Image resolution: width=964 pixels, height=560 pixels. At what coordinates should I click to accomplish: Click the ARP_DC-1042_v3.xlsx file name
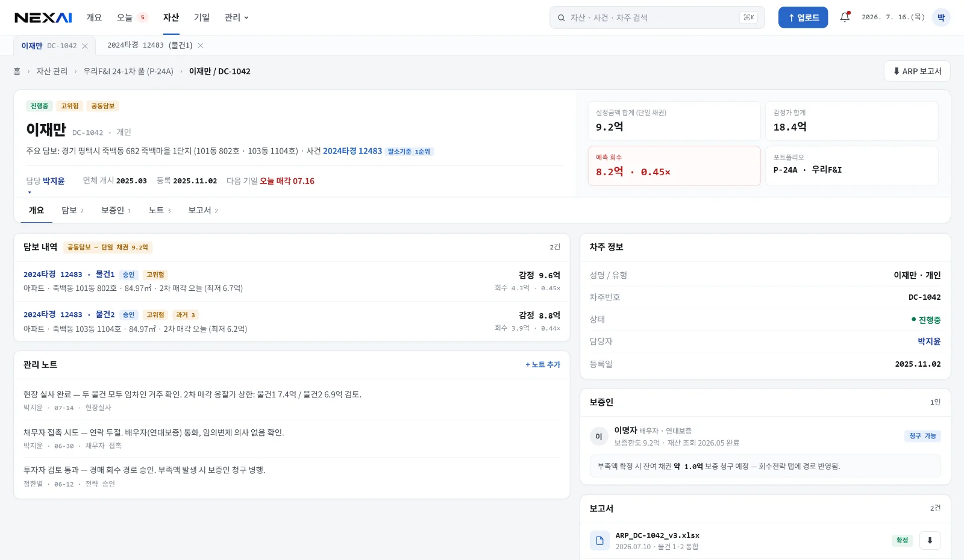point(657,535)
